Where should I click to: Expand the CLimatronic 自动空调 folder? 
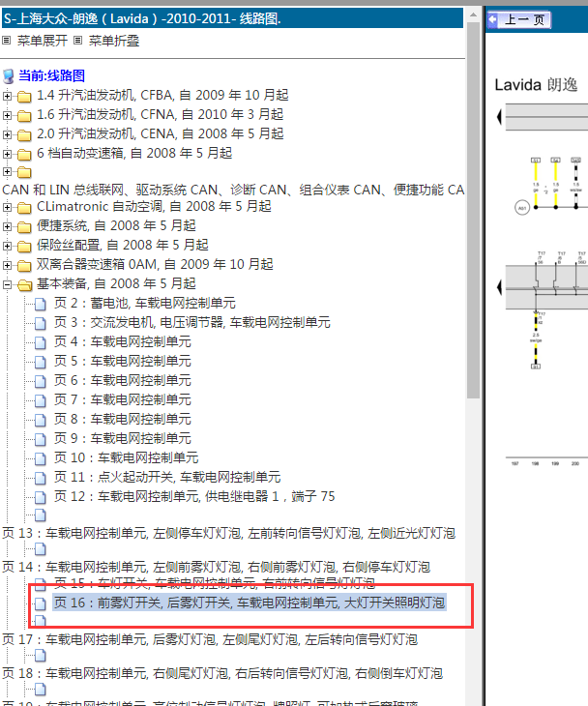(7, 207)
